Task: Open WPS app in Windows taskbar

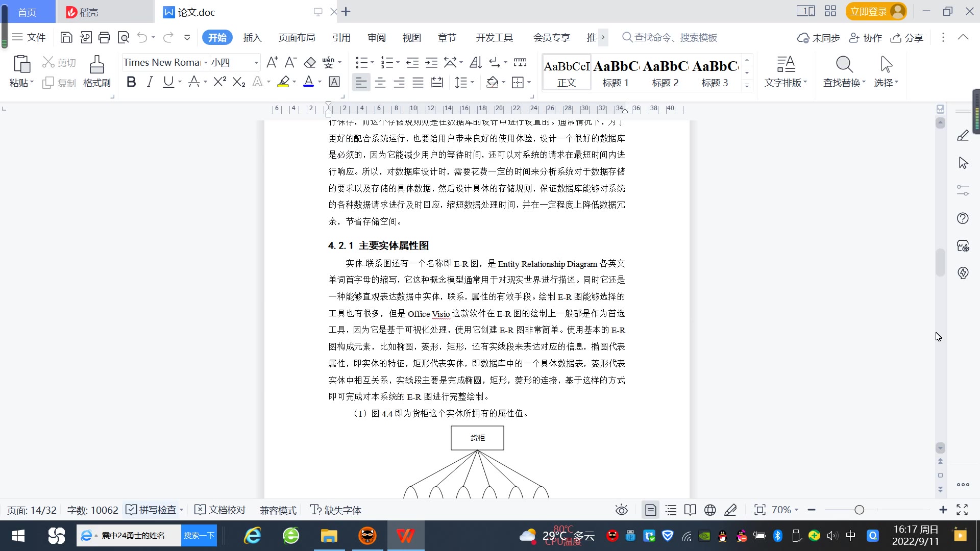Action: 406,536
